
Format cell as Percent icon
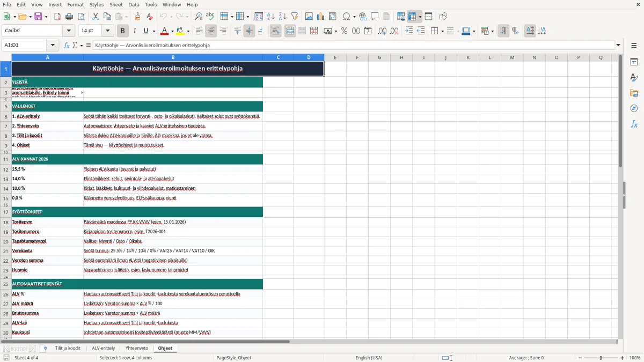click(344, 31)
